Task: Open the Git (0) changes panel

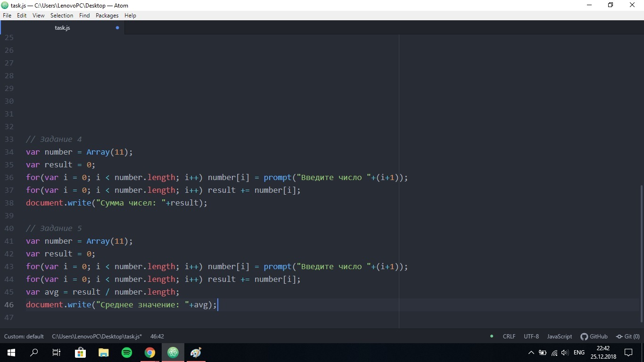Action: pyautogui.click(x=627, y=337)
